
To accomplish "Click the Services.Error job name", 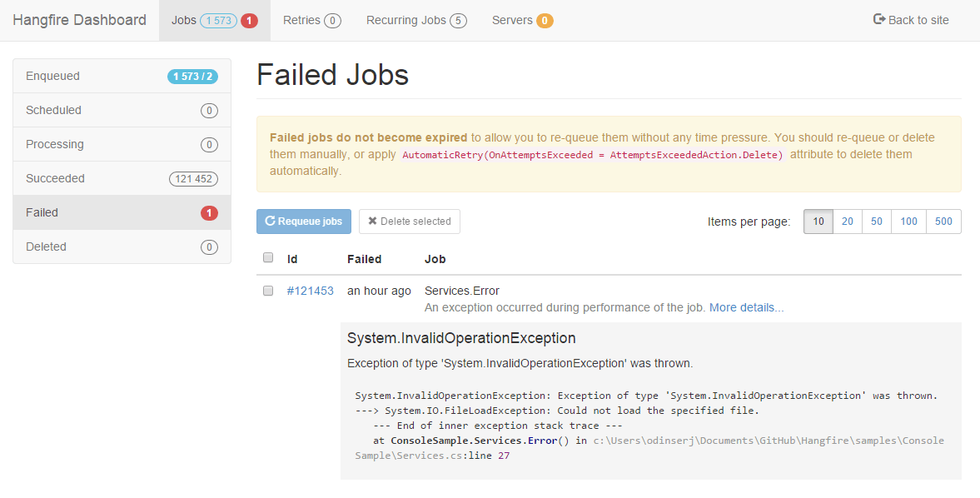I will point(462,291).
